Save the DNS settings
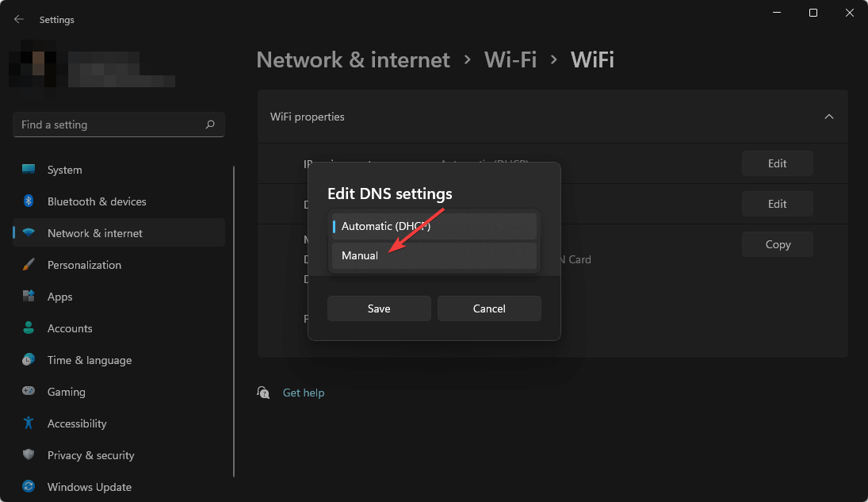 (379, 308)
